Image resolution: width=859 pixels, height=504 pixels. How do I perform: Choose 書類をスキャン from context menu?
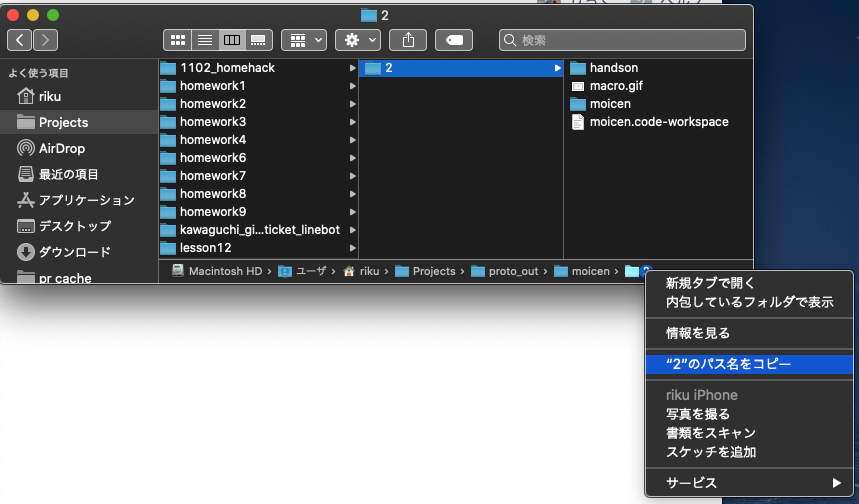click(749, 433)
